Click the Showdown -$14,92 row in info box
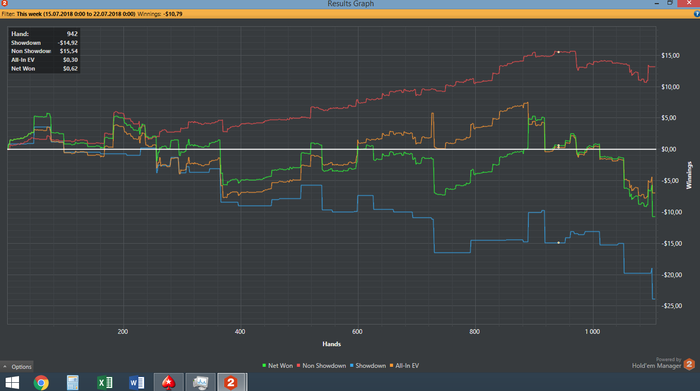 click(x=44, y=43)
